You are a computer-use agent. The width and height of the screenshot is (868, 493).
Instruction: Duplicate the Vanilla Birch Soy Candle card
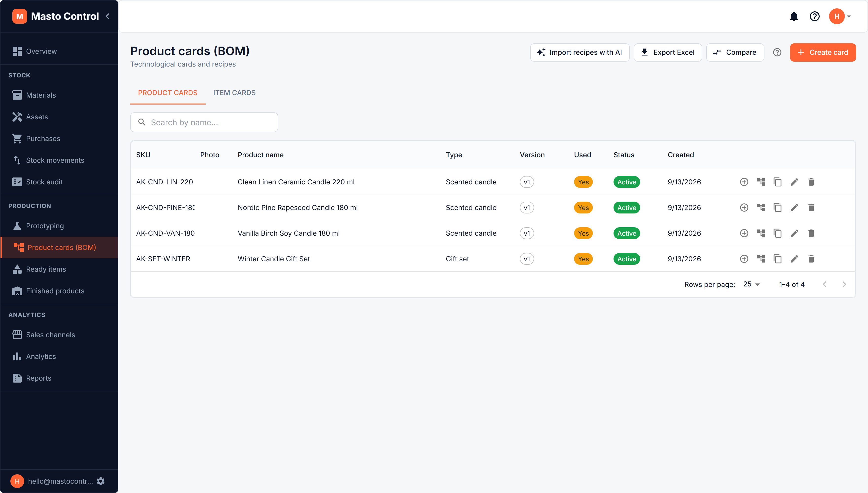[x=778, y=233]
